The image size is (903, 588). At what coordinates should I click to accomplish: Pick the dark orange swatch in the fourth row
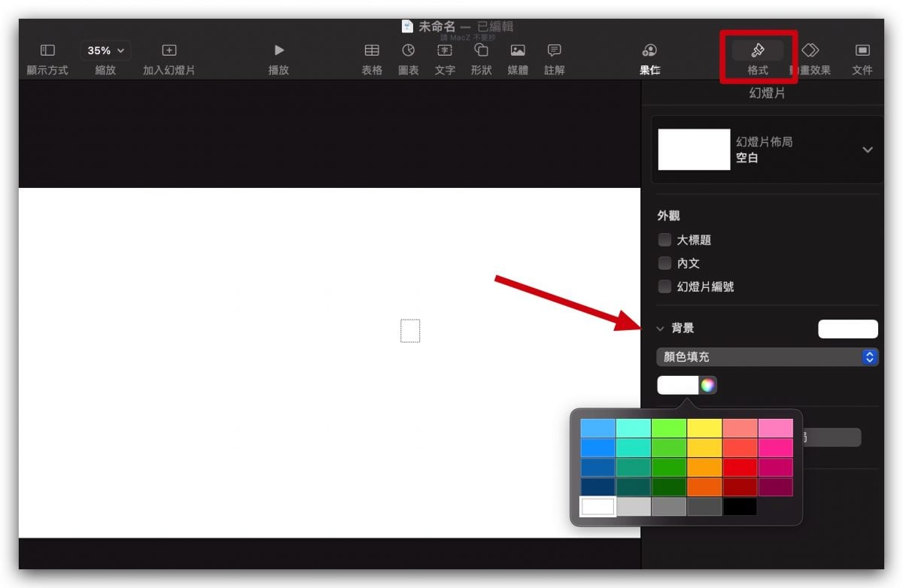pyautogui.click(x=704, y=486)
